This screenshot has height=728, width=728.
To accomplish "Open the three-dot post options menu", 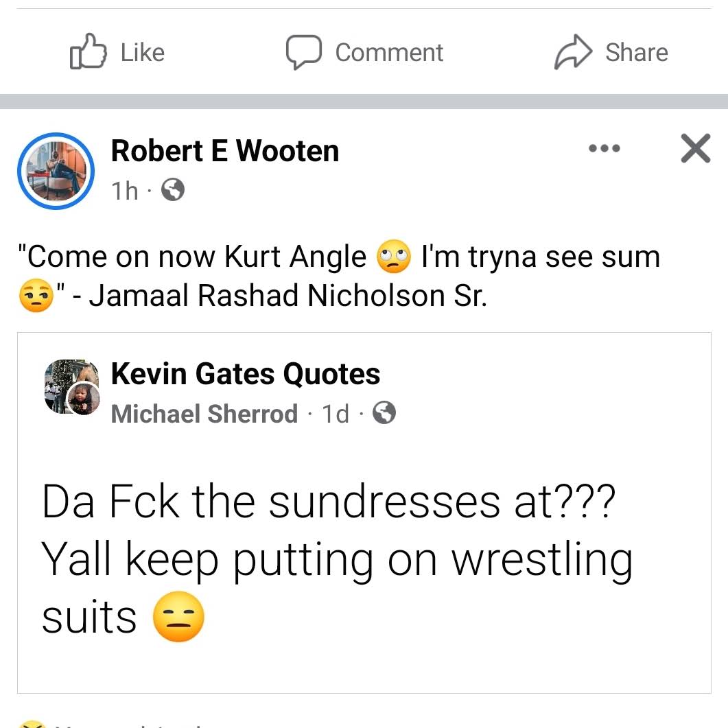I will (x=604, y=148).
